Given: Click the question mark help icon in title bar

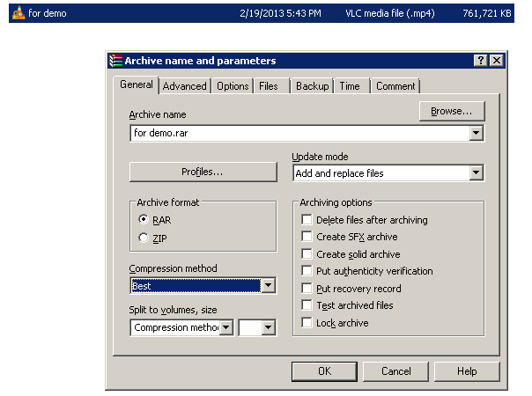Looking at the screenshot, I should click(x=481, y=61).
